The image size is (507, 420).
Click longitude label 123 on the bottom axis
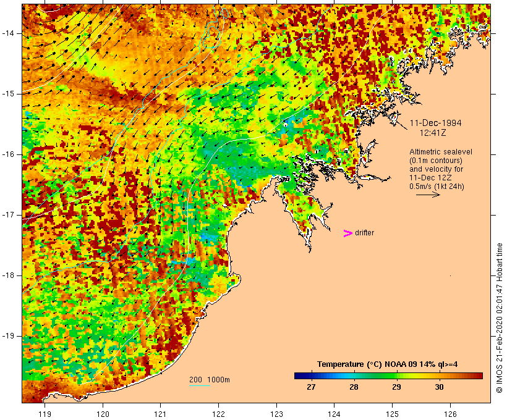tap(276, 413)
